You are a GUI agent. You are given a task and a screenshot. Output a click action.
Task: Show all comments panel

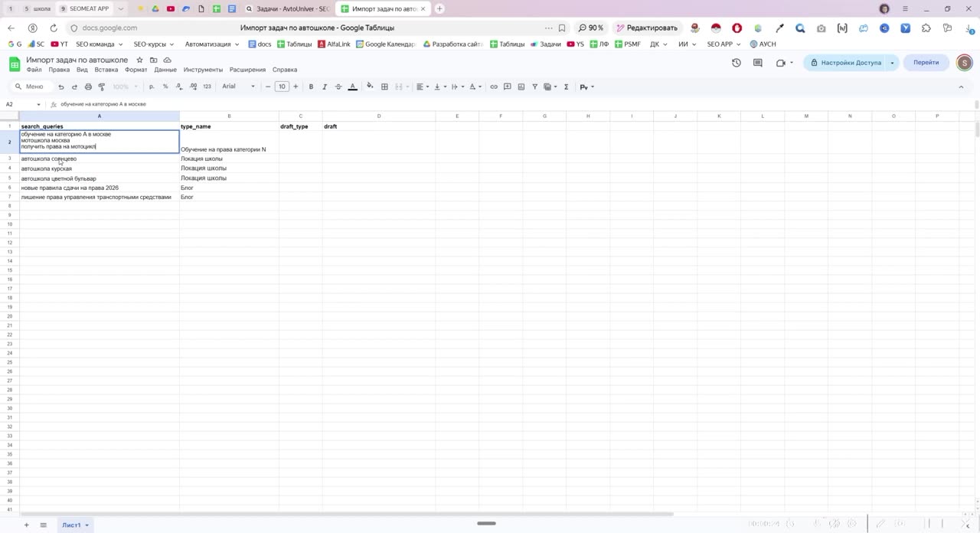tap(758, 63)
